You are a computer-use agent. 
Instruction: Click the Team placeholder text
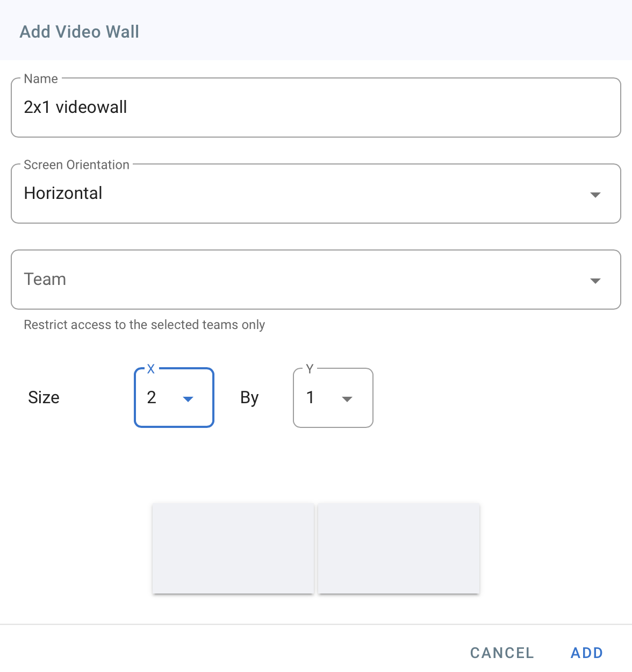pyautogui.click(x=45, y=280)
